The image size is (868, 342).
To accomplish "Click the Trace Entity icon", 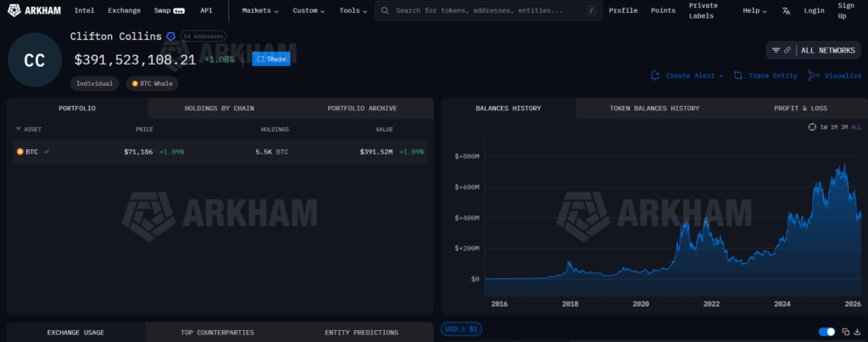I will click(x=738, y=76).
